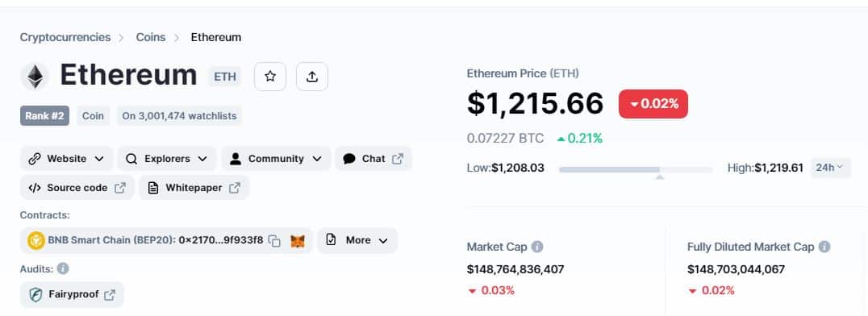The width and height of the screenshot is (868, 316).
Task: Add Ethereum to watchlist with star icon
Action: click(x=270, y=77)
